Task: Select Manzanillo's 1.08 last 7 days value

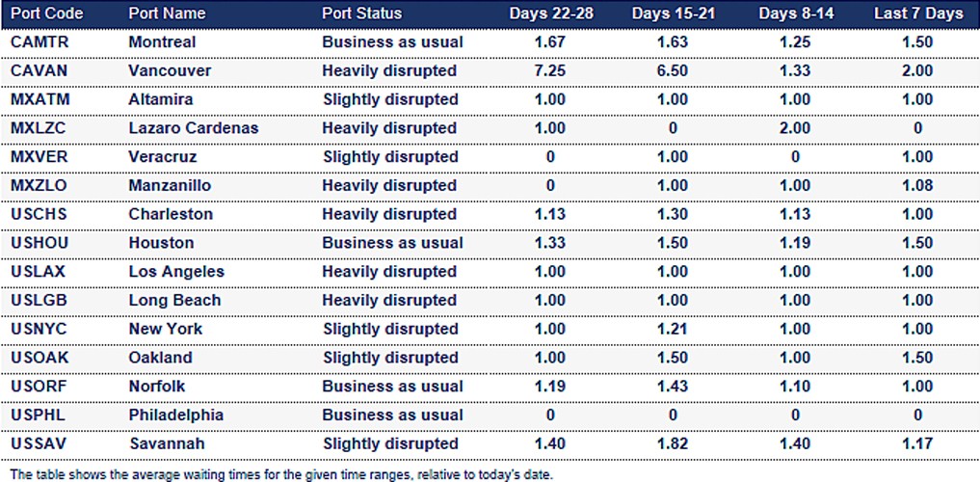Action: 916,185
